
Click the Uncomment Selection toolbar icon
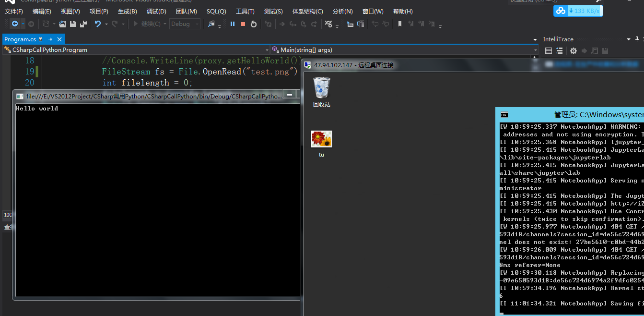click(386, 24)
